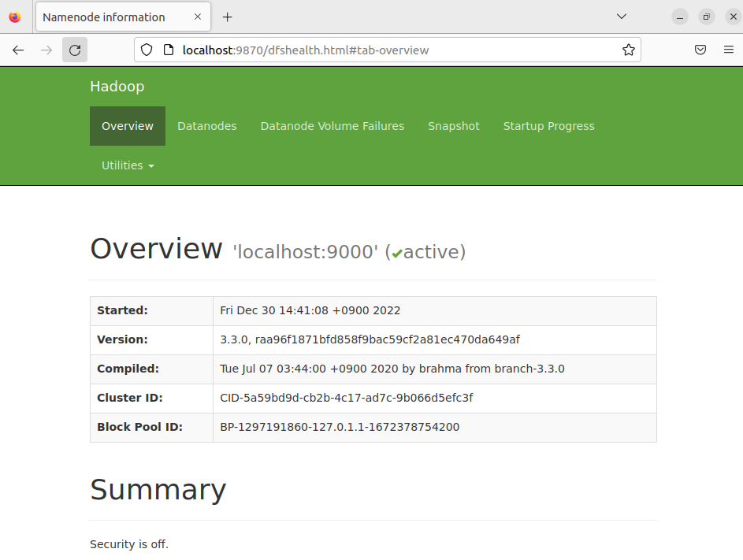The image size is (743, 560).
Task: Click the green active checkmark icon
Action: pos(397,254)
